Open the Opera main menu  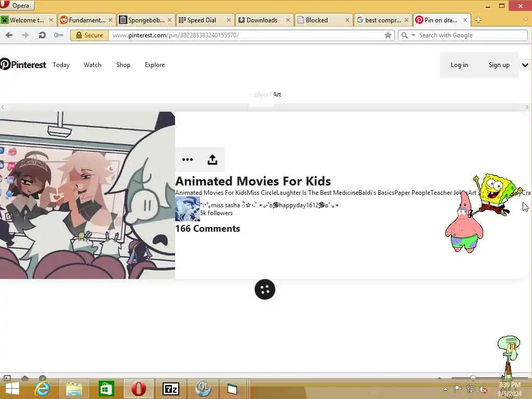[17, 5]
